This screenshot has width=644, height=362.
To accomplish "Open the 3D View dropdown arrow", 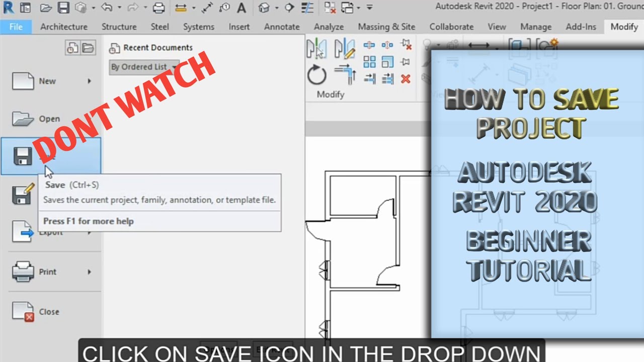I will point(277,8).
